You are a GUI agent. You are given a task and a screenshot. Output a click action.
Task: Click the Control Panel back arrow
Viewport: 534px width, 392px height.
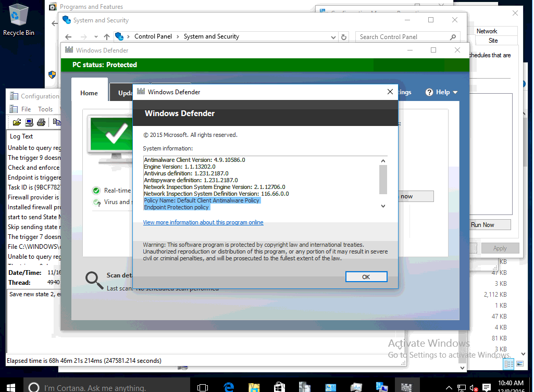tap(68, 37)
